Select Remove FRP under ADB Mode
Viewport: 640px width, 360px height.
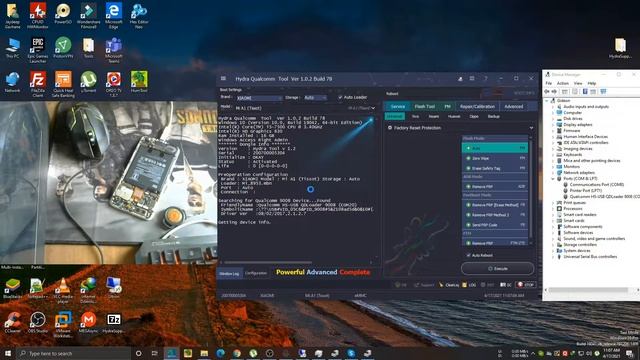coord(495,187)
